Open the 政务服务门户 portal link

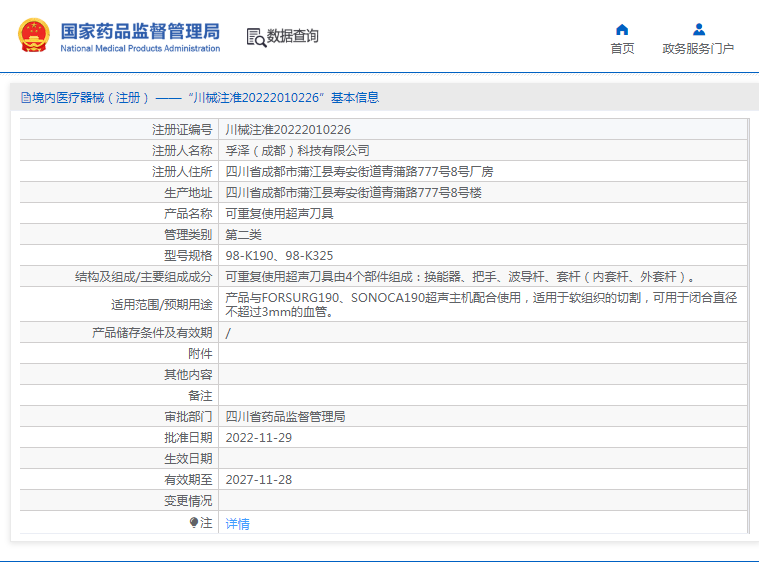point(698,49)
